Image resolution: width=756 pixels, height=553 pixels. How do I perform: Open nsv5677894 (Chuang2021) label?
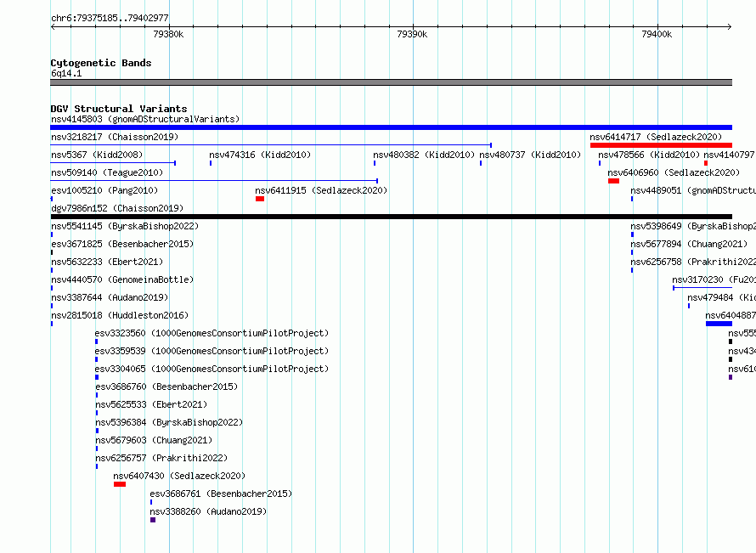(689, 244)
